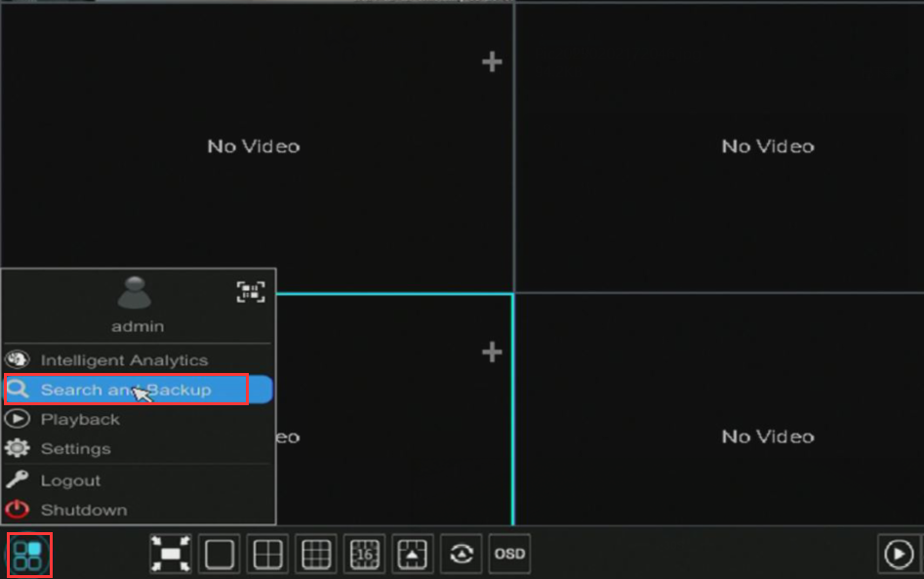The image size is (924, 579).
Task: Open Playback from the start menu
Action: click(80, 420)
